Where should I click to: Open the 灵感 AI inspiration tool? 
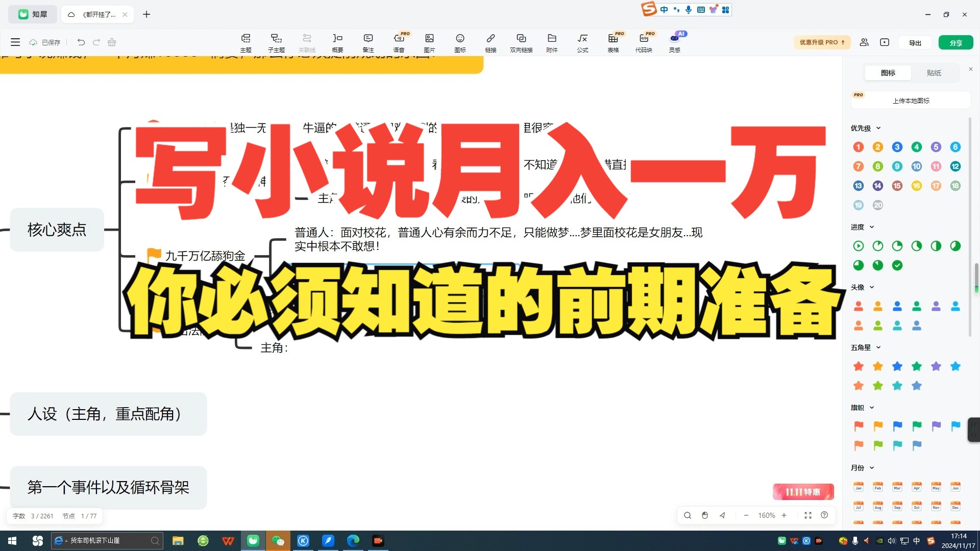(x=675, y=43)
